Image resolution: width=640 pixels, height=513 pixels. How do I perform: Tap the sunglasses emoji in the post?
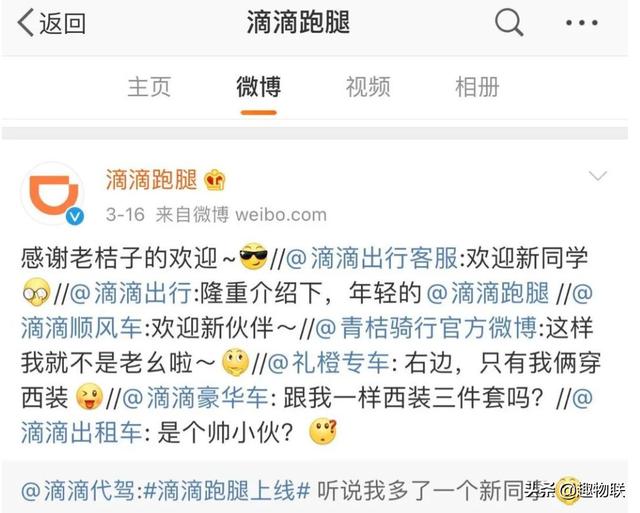253,257
